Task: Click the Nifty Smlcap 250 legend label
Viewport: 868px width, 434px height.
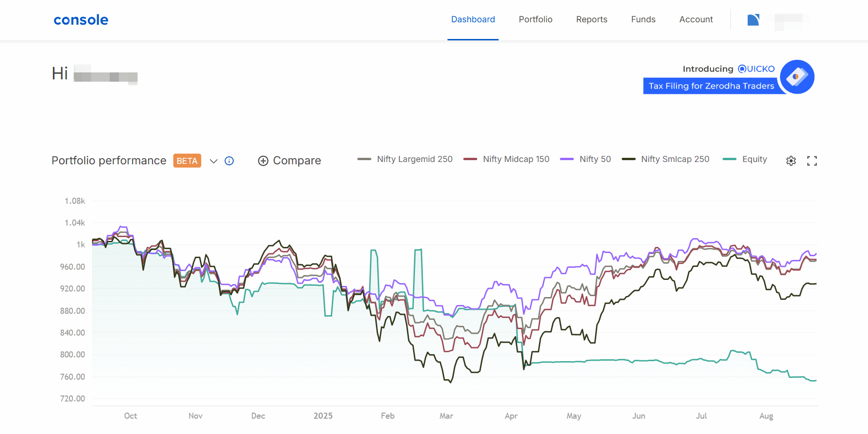Action: (x=675, y=159)
